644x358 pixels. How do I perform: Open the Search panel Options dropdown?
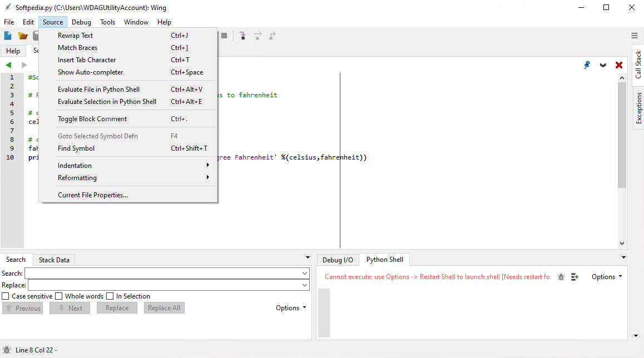[291, 308]
